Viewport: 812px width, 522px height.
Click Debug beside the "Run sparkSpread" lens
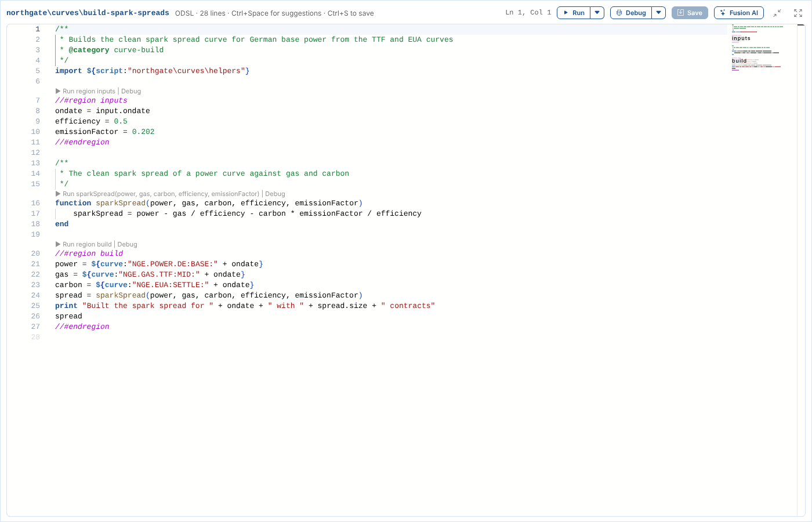(x=275, y=194)
